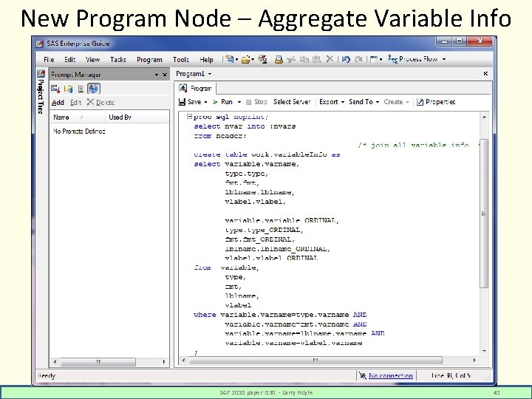The image size is (532, 399).
Task: Open the Process Flow dropdown arrow
Action: click(x=444, y=59)
